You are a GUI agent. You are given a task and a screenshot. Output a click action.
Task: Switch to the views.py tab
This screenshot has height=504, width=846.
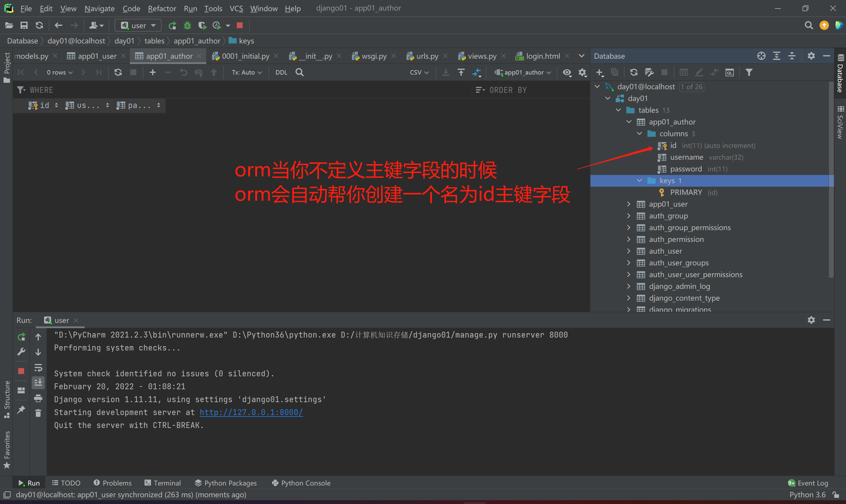tap(482, 56)
